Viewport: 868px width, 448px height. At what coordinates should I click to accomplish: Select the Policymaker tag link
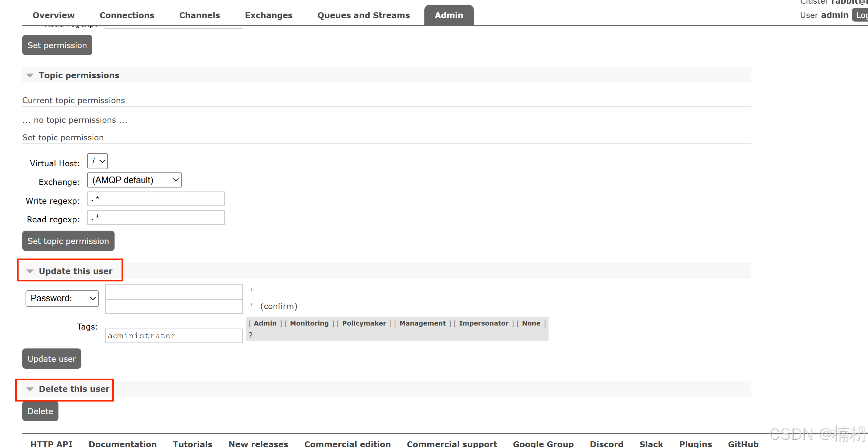click(x=364, y=323)
